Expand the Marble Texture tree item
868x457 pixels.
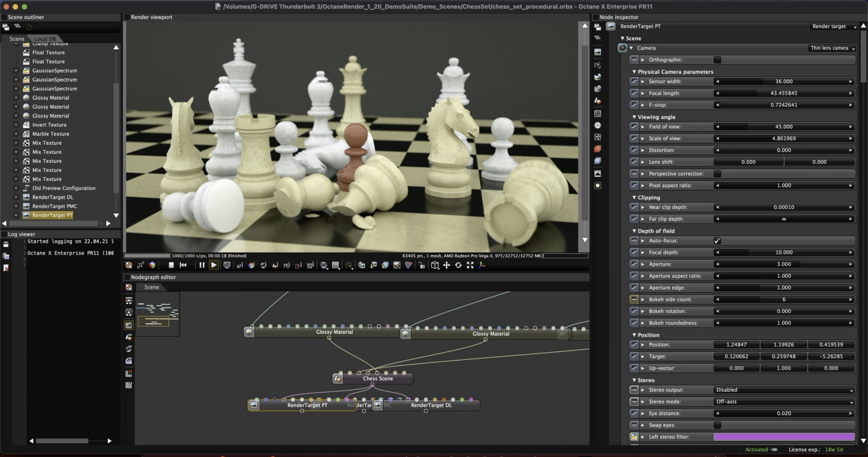16,134
